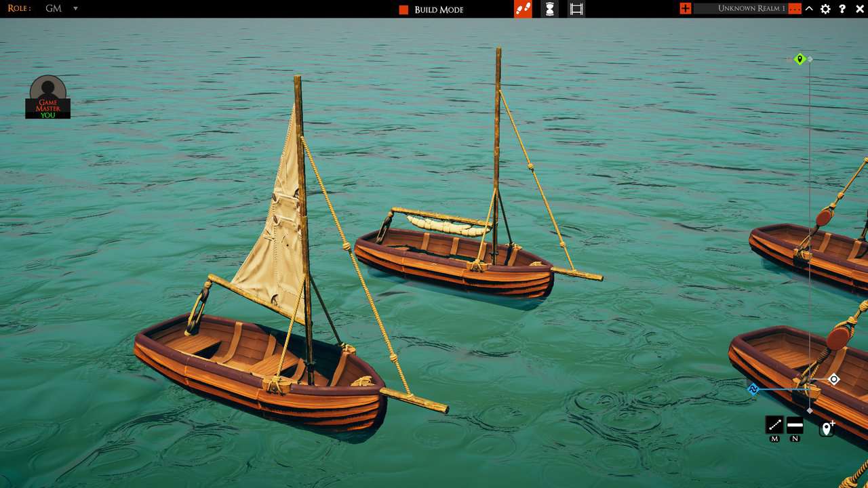Collapse the top bar with the chevron
Image resolution: width=868 pixels, height=488 pixels.
pyautogui.click(x=808, y=9)
